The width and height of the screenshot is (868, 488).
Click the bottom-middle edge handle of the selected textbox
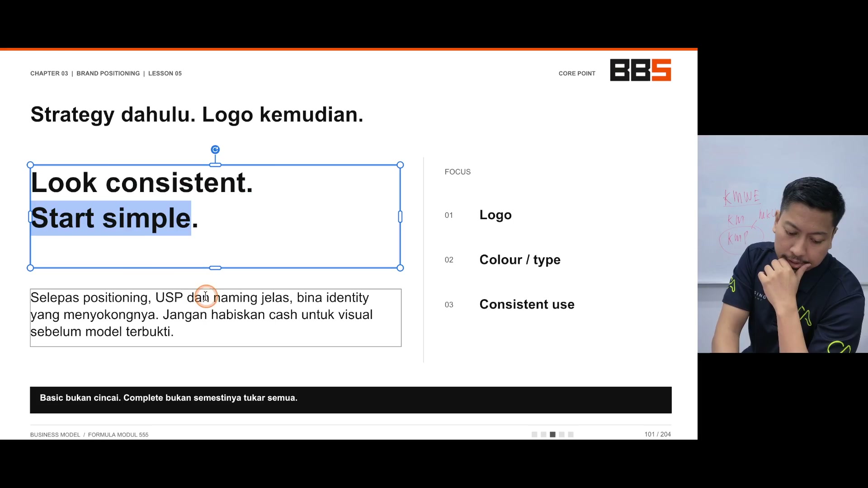tap(215, 268)
